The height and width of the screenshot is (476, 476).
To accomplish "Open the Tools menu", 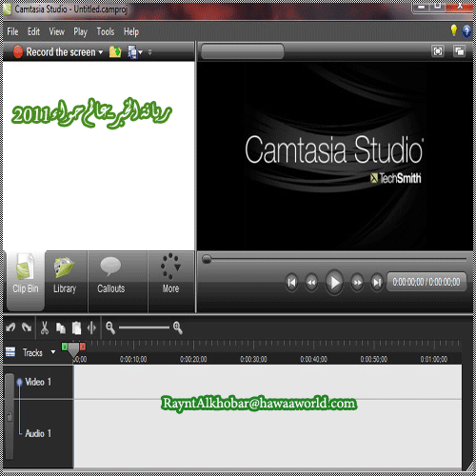I will 106,31.
